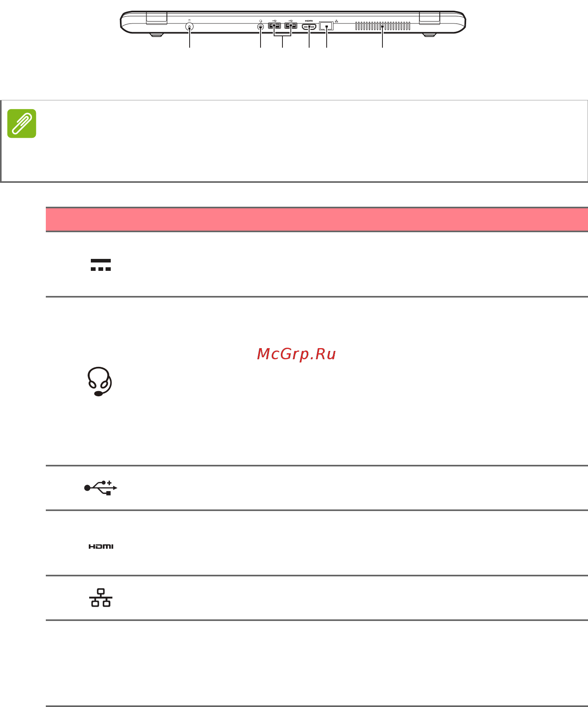
Task: Select the ventilation slots on the laptop
Action: pyautogui.click(x=382, y=26)
